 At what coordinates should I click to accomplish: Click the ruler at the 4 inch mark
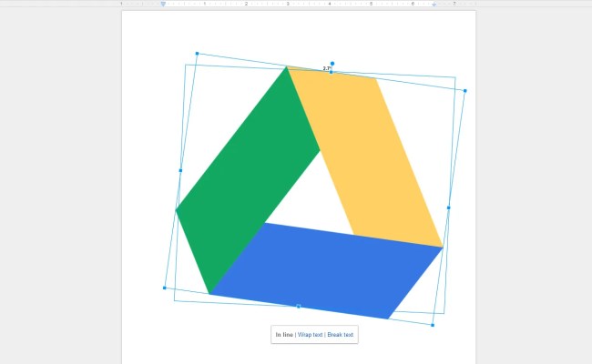(329, 4)
